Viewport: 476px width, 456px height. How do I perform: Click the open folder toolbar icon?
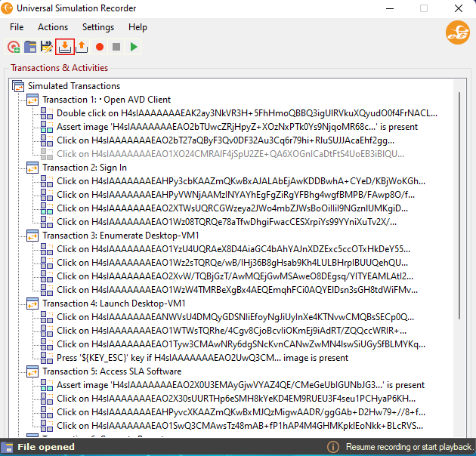pyautogui.click(x=30, y=47)
